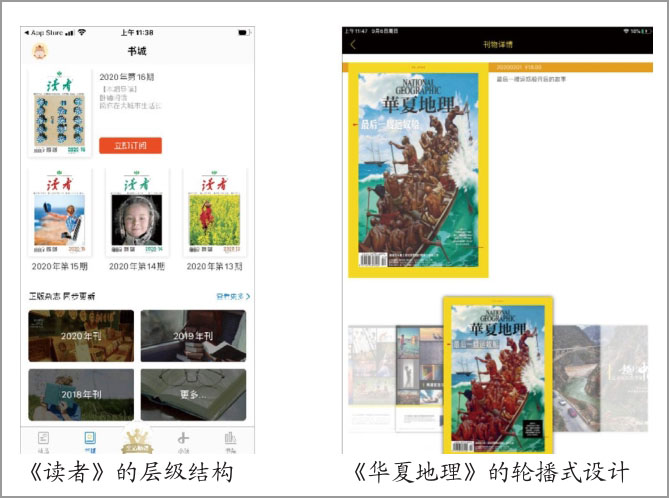The image size is (669, 498).
Task: Open the 2019年刊 annual collection card
Action: (193, 336)
